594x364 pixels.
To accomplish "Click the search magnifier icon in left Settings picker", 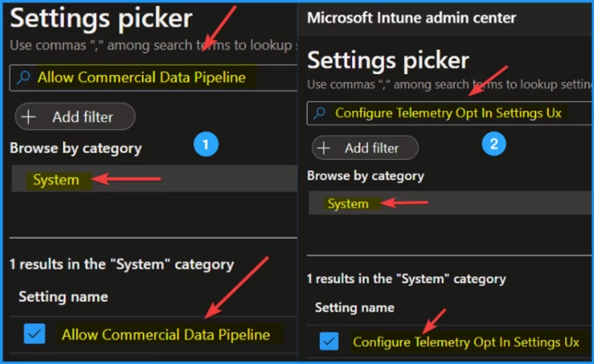I will [x=23, y=77].
